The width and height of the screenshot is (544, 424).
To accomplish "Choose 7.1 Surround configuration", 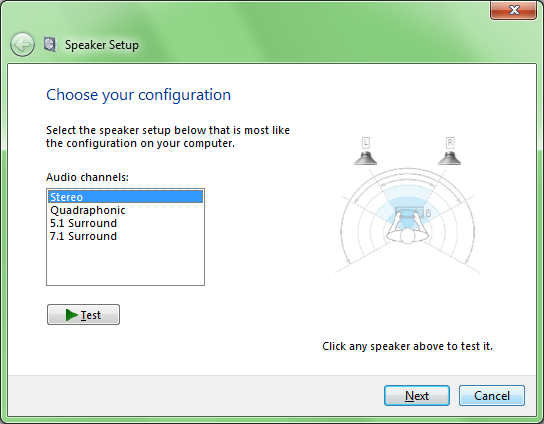I will click(x=83, y=236).
